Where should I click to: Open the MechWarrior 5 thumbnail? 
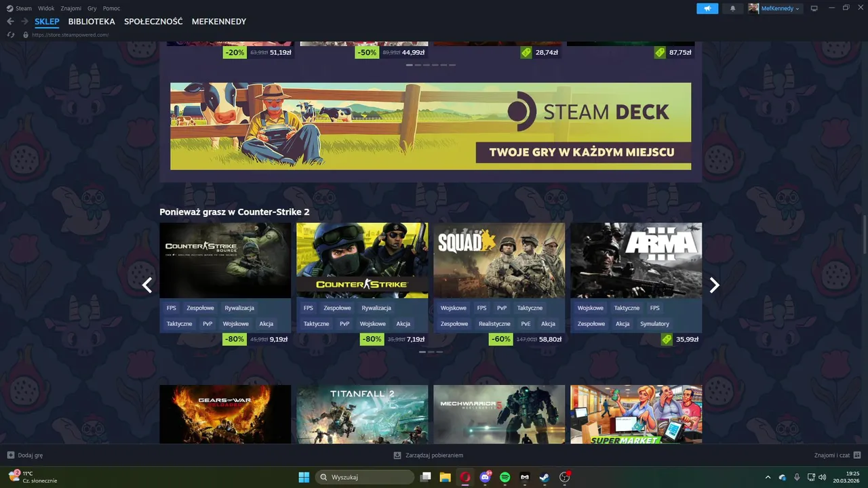[x=499, y=414]
